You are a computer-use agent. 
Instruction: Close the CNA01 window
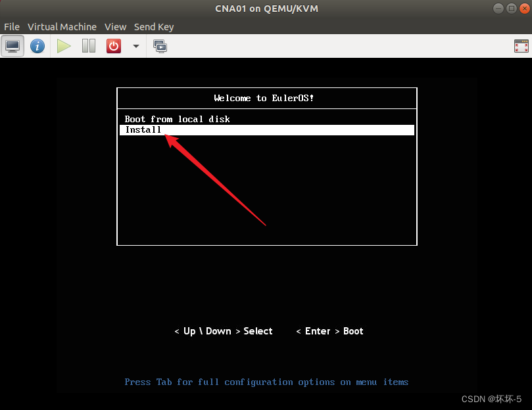point(525,9)
